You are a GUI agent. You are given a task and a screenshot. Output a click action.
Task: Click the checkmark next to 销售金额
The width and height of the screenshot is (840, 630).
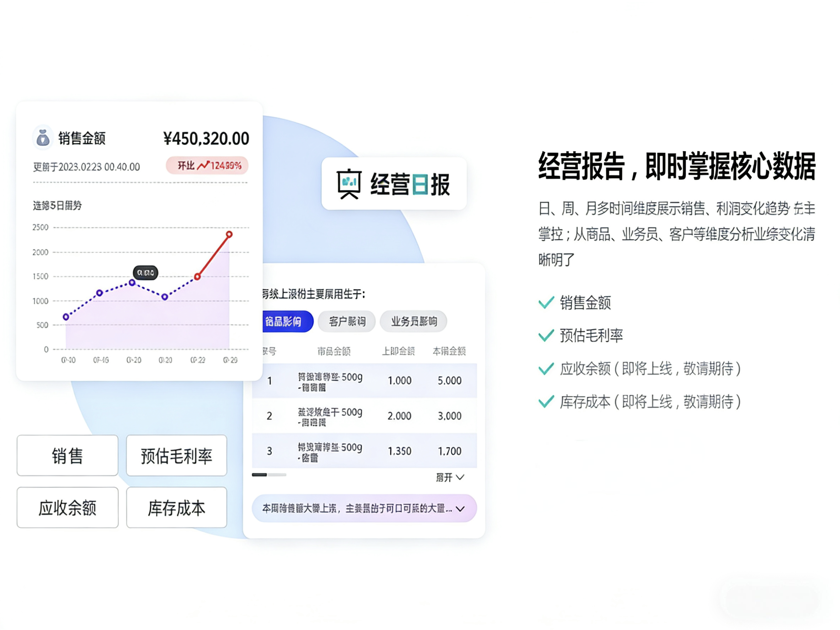546,303
